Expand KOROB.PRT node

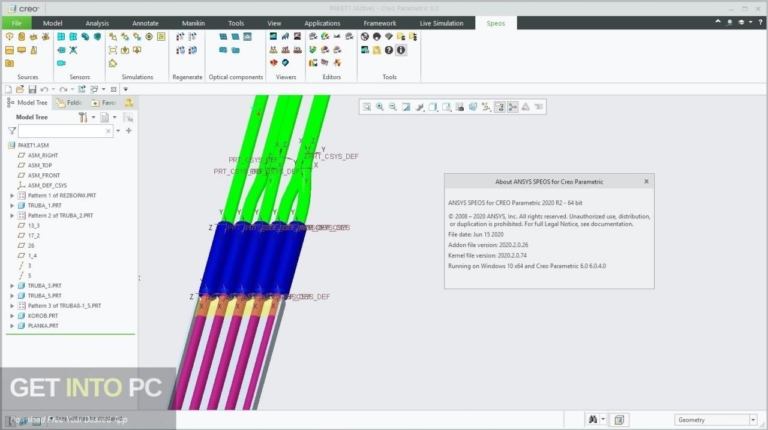click(x=12, y=316)
